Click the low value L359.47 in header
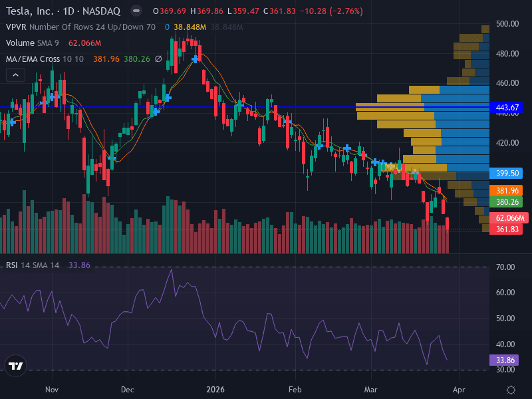Image resolution: width=532 pixels, height=399 pixels. [x=243, y=11]
